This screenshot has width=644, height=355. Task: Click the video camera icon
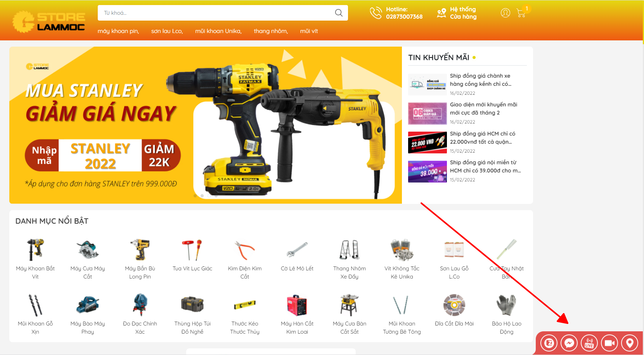[609, 343]
